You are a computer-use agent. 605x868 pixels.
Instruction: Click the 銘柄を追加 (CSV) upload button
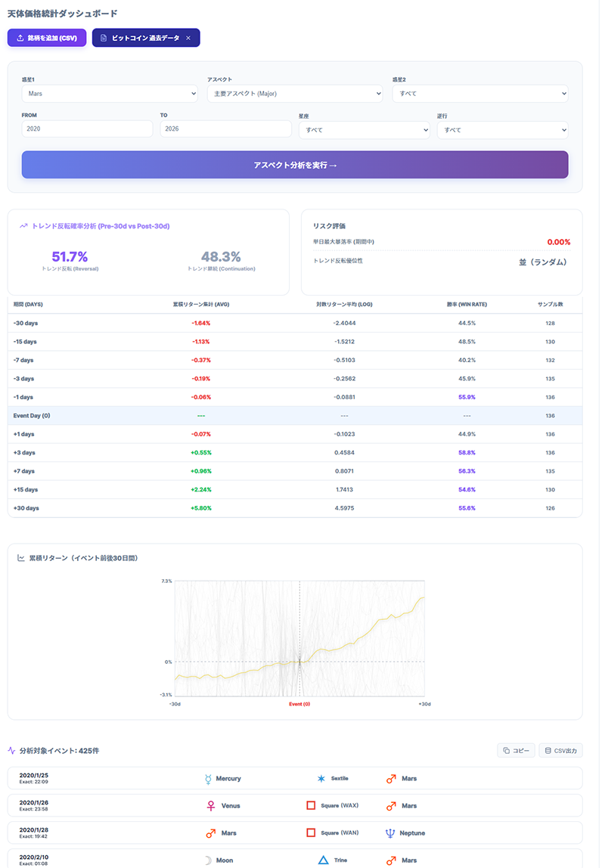click(x=47, y=38)
